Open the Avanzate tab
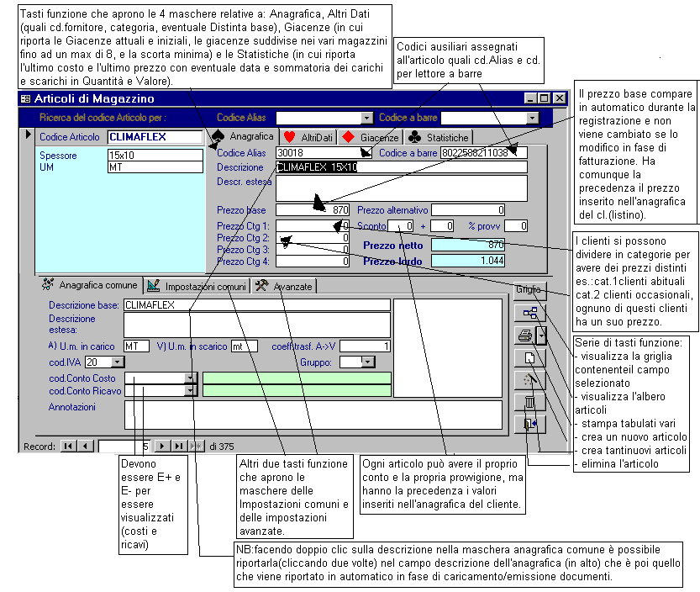 pyautogui.click(x=284, y=287)
